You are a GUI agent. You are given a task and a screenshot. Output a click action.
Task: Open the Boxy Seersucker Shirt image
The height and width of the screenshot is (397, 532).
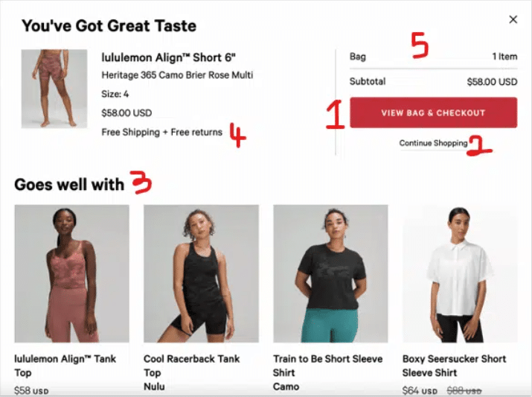[460, 273]
